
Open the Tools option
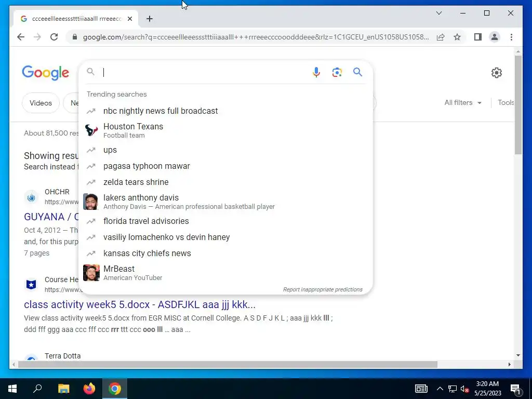tap(506, 102)
